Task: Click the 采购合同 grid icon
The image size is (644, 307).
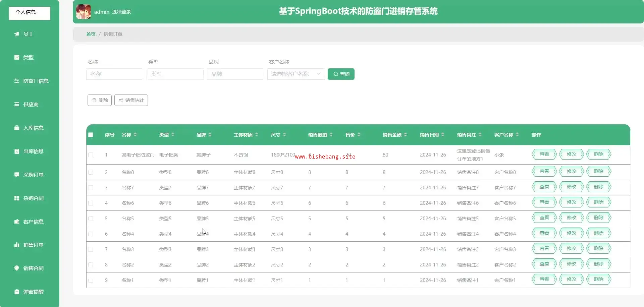Action: point(16,198)
